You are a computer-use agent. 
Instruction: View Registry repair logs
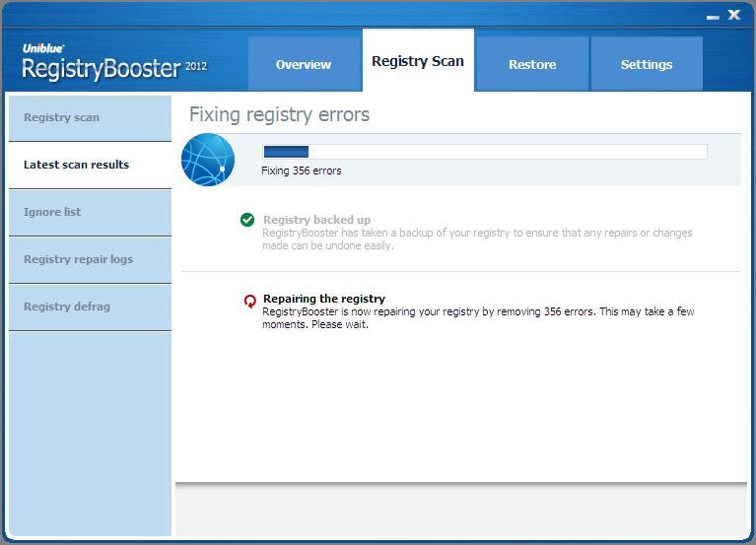coord(90,259)
